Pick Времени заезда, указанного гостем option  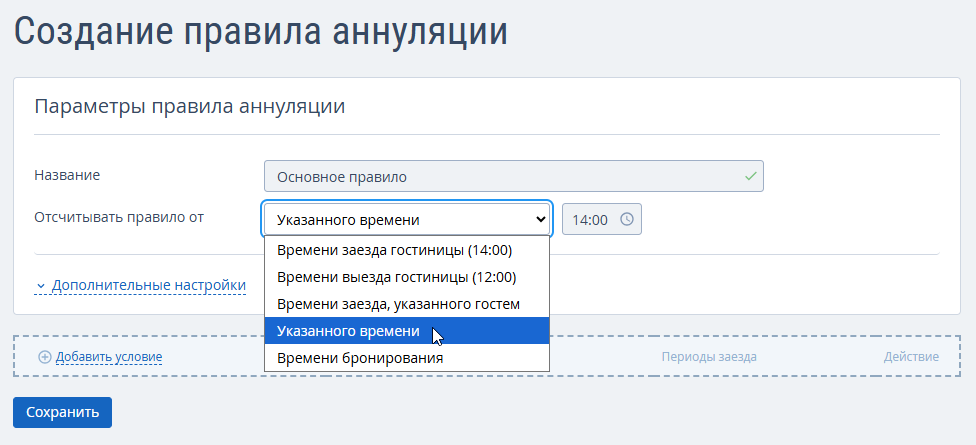[x=398, y=304]
